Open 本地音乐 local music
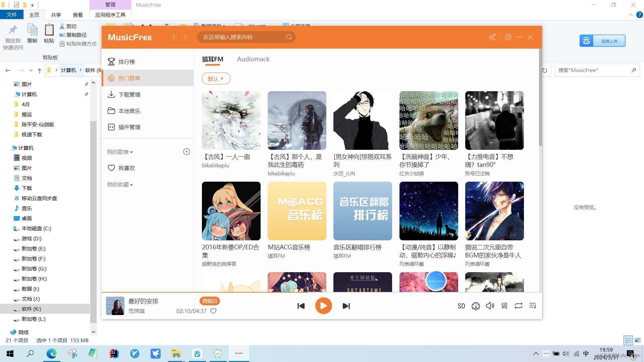Viewport: 644px width, 362px height. tap(148, 111)
